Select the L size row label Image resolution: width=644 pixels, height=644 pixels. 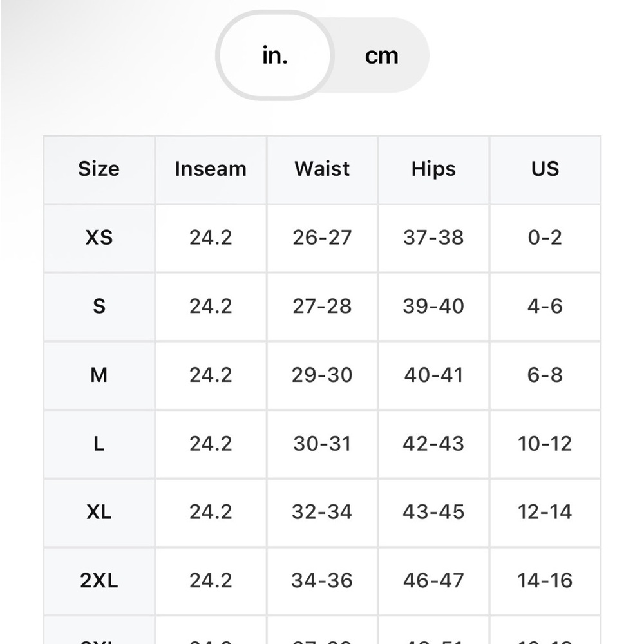coord(99,444)
